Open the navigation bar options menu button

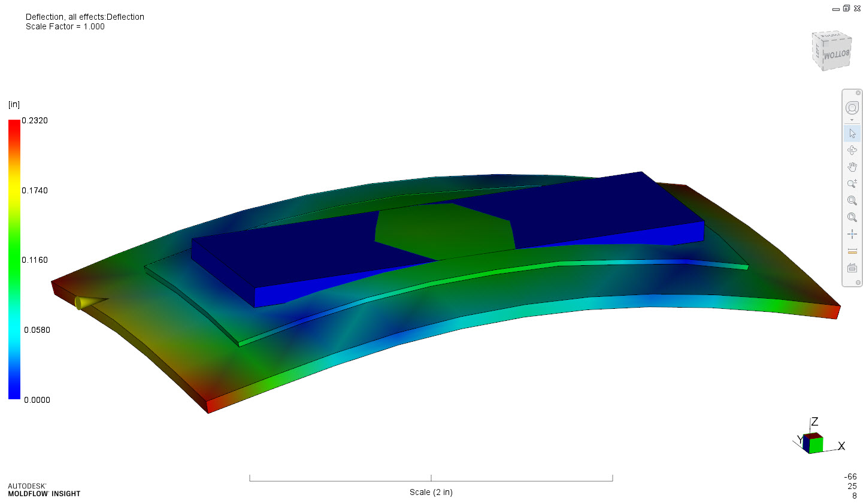858,283
